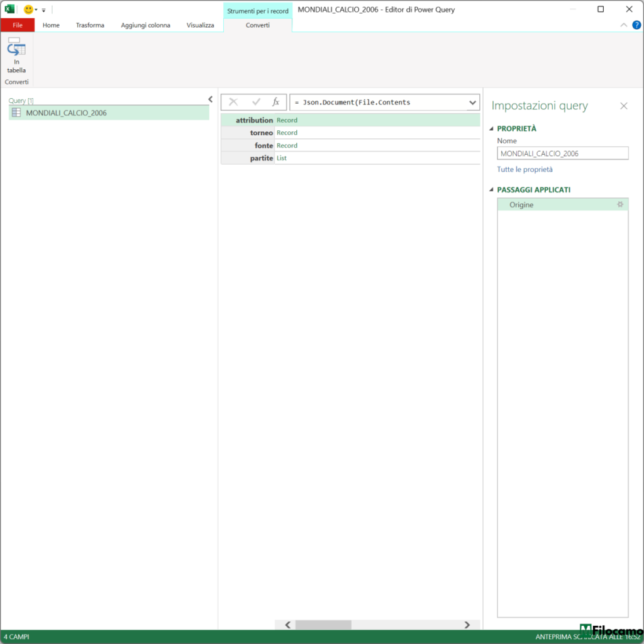The image size is (644, 644).
Task: Open Help with the question mark icon
Action: point(636,25)
